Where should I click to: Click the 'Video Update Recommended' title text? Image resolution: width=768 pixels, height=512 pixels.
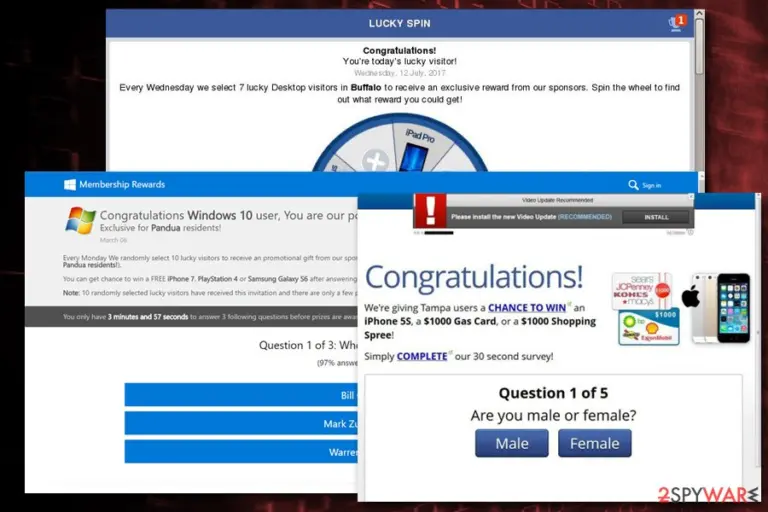point(557,200)
